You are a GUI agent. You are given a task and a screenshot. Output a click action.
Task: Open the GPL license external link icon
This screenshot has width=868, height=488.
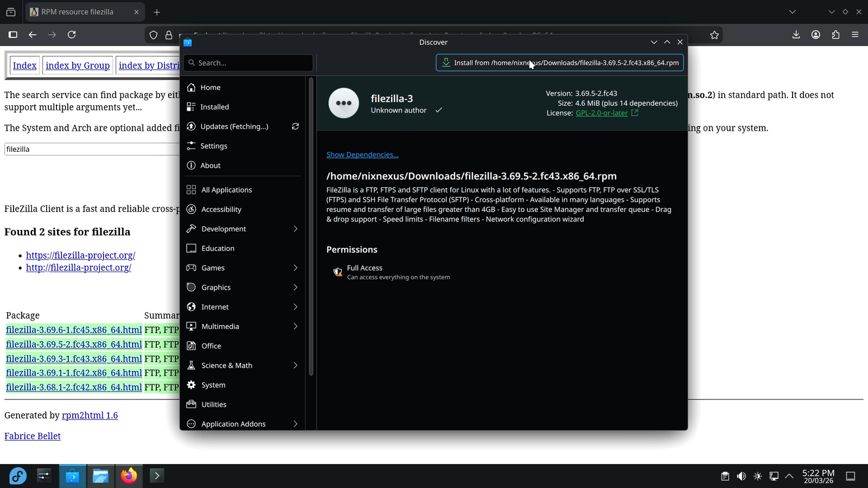coord(635,113)
